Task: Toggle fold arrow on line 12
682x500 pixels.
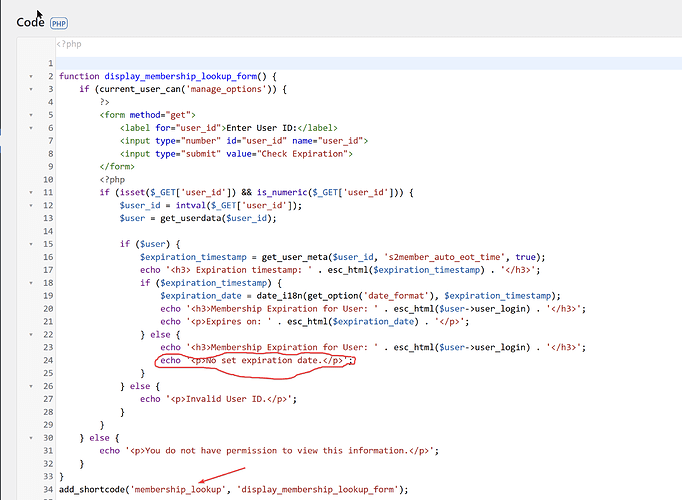Action: click(x=31, y=205)
